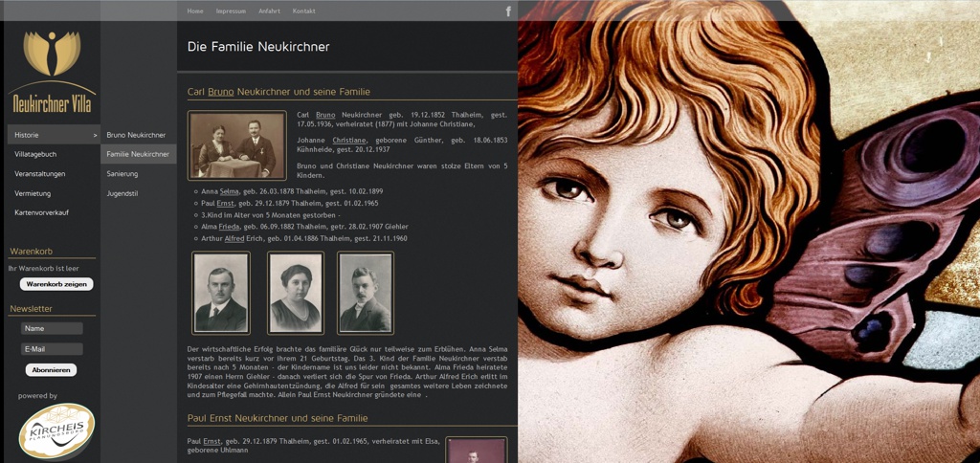Select Kontakt in top navigation
Image resolution: width=980 pixels, height=463 pixels.
pos(303,11)
